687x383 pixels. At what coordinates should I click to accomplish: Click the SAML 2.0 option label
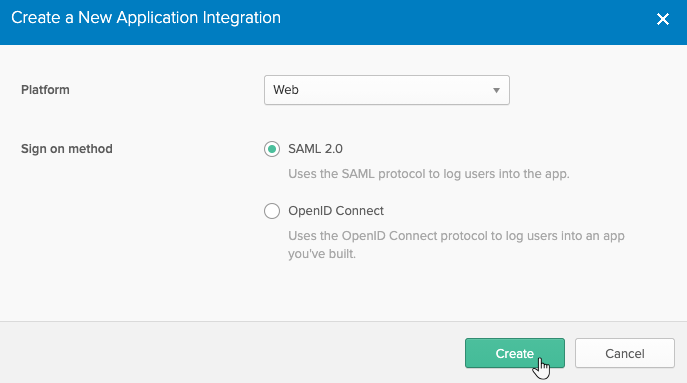pyautogui.click(x=315, y=149)
